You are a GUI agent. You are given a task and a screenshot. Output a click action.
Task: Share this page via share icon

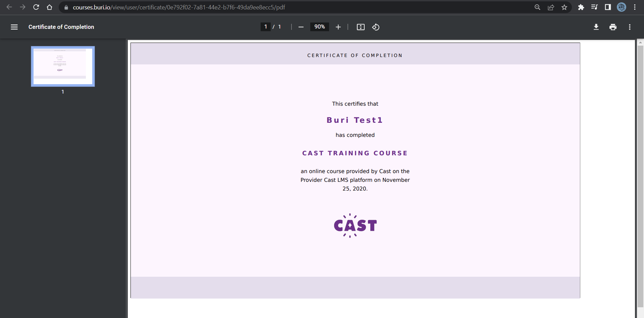coord(551,7)
